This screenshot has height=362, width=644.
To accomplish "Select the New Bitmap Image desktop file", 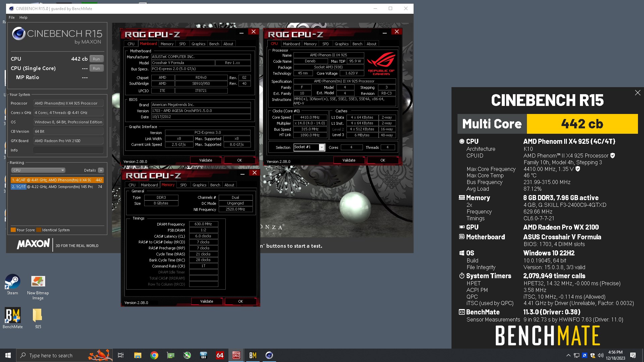I will pos(38,287).
